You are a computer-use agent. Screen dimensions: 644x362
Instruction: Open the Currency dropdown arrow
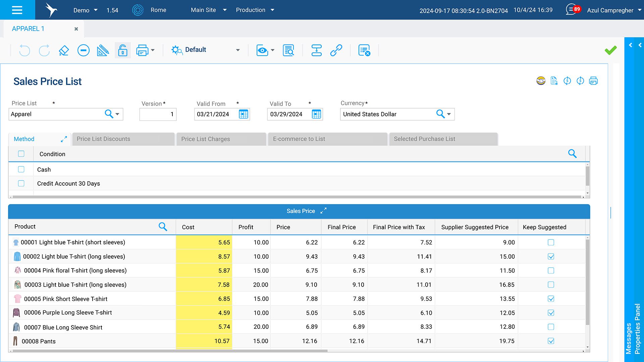point(449,114)
